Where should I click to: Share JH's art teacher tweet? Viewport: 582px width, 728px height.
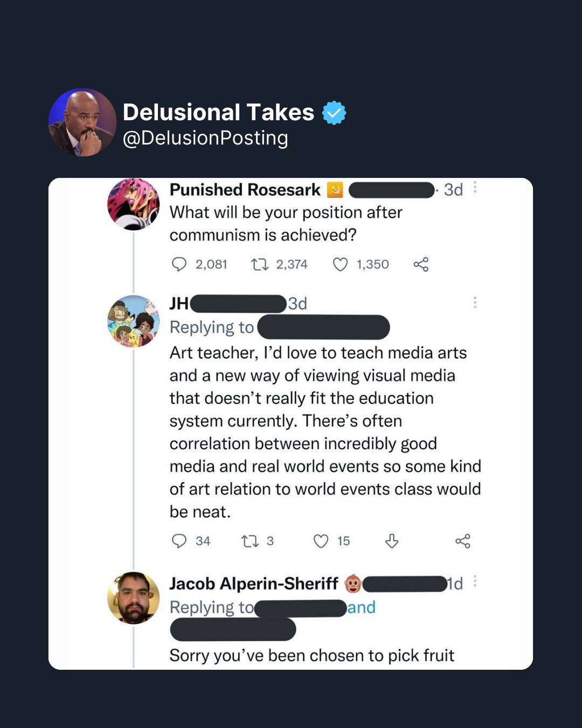463,541
